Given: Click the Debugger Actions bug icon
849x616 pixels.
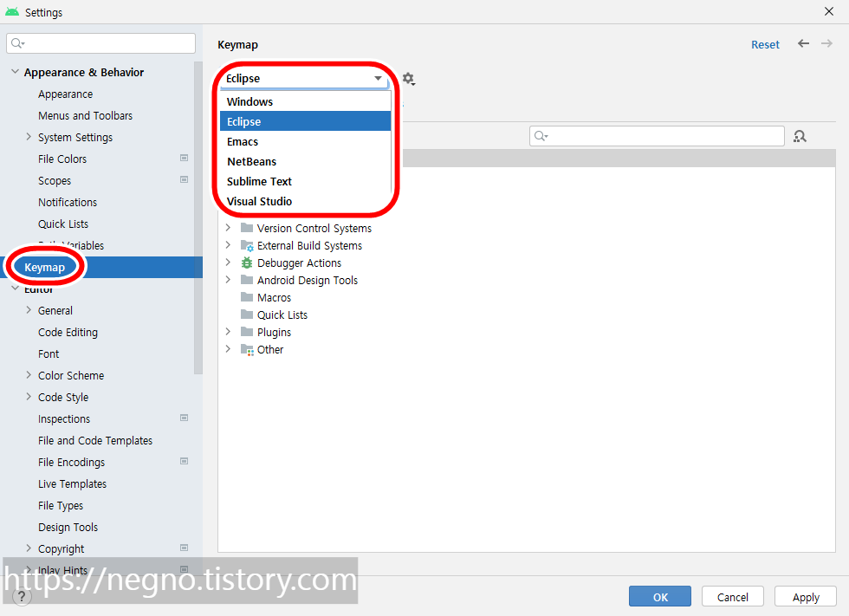Looking at the screenshot, I should coord(247,263).
